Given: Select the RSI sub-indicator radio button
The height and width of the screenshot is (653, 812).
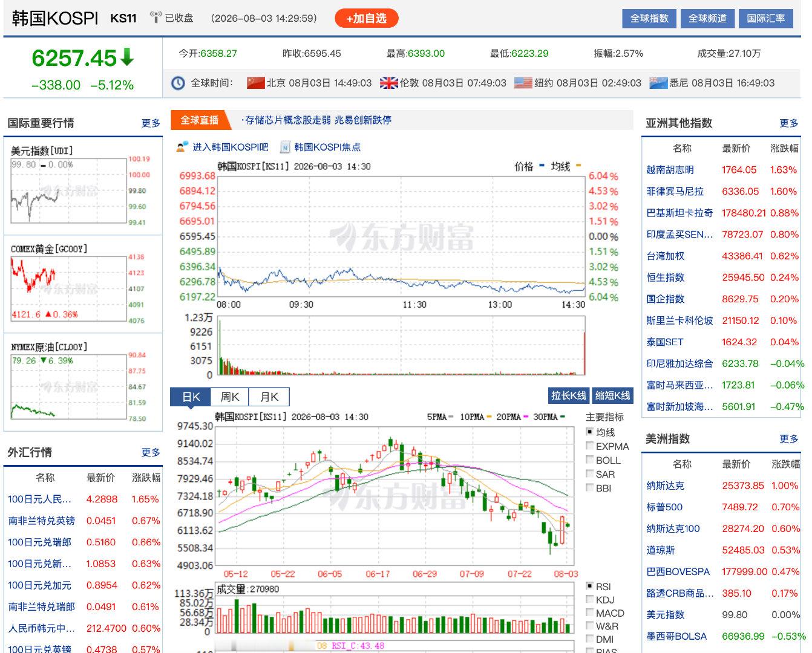Looking at the screenshot, I should tap(589, 586).
